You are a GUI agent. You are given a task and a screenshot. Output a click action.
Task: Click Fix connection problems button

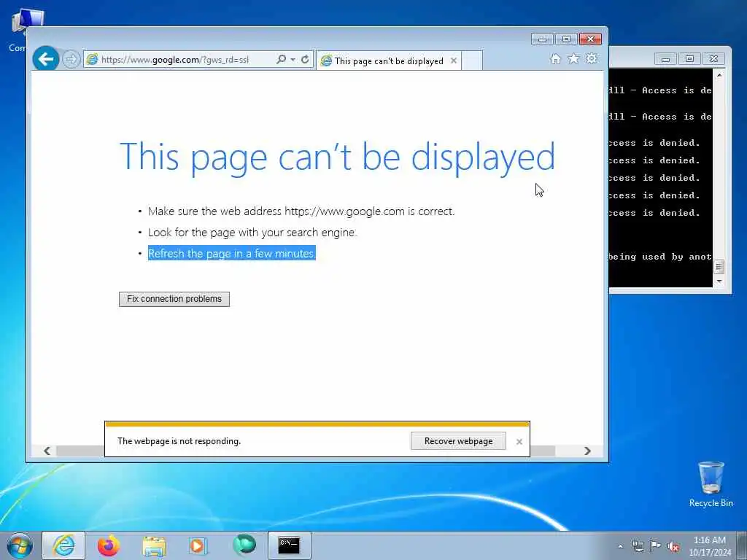click(174, 299)
